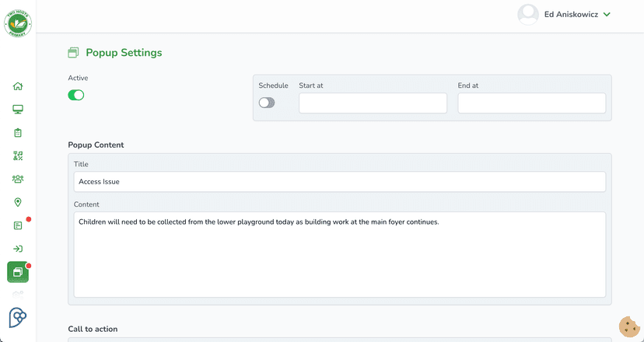Click the Two Hoots Primary school logo
The image size is (644, 342).
[x=18, y=24]
